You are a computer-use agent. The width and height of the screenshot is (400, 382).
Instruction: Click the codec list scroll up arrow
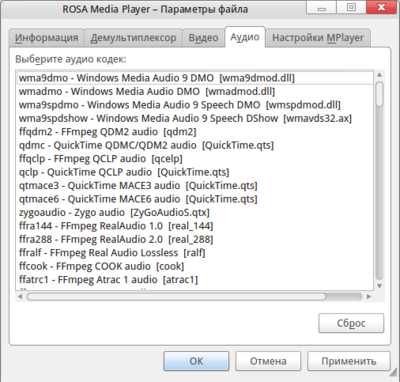(379, 75)
